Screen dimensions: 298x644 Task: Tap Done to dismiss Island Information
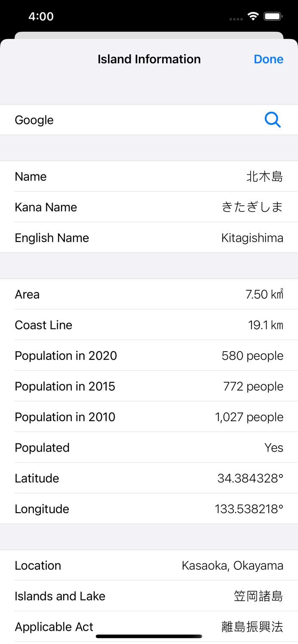click(x=268, y=59)
